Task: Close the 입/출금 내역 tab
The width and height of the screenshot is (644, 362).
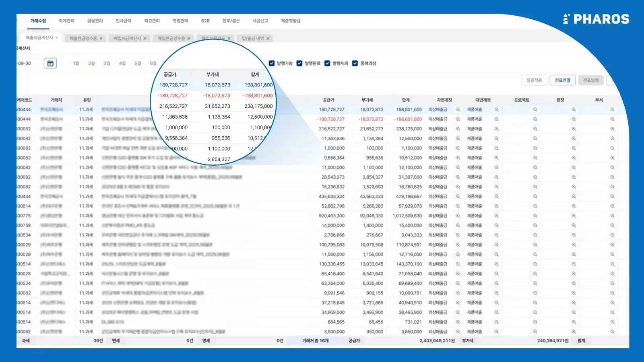Action: (x=268, y=39)
